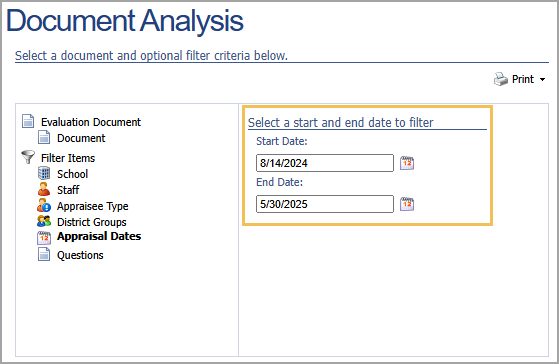Select the Appraisal Dates filter

click(x=99, y=236)
